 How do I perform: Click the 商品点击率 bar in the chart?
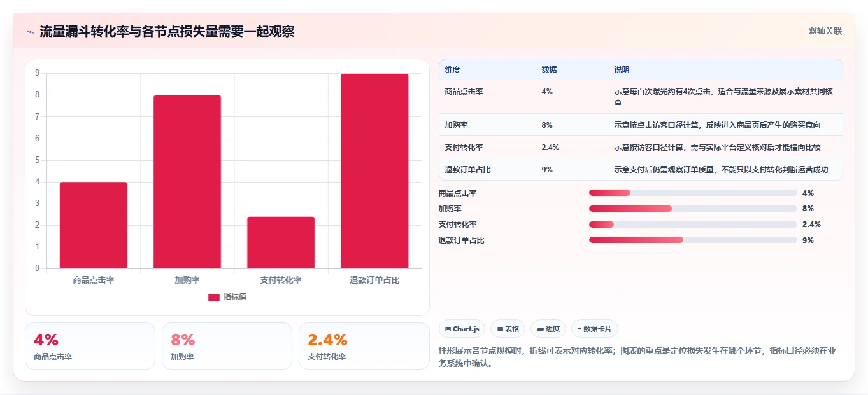pos(94,225)
